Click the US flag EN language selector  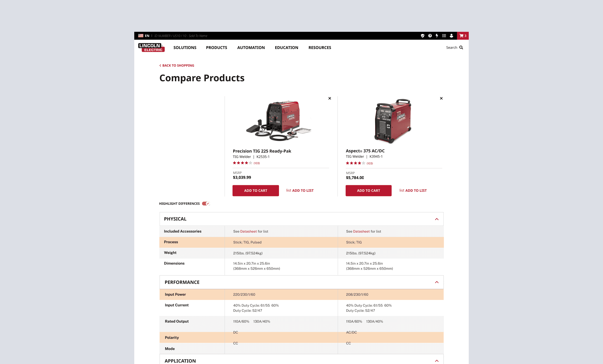[144, 36]
